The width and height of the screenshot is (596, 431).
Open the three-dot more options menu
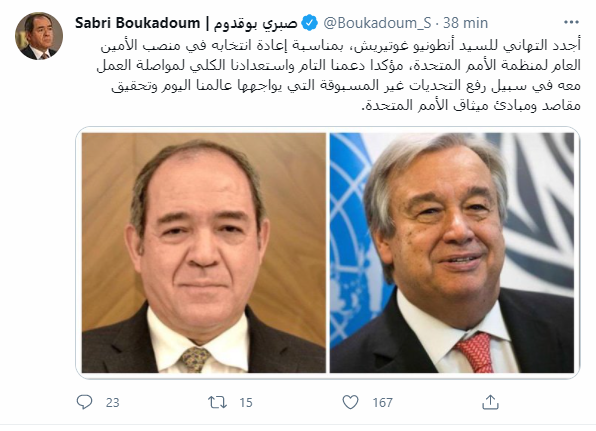pyautogui.click(x=571, y=23)
